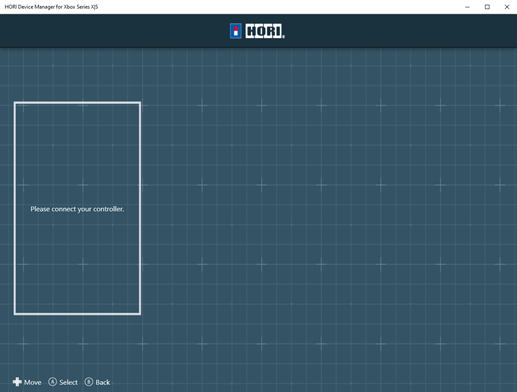Click the blue and red HORI emblem

coord(236,31)
